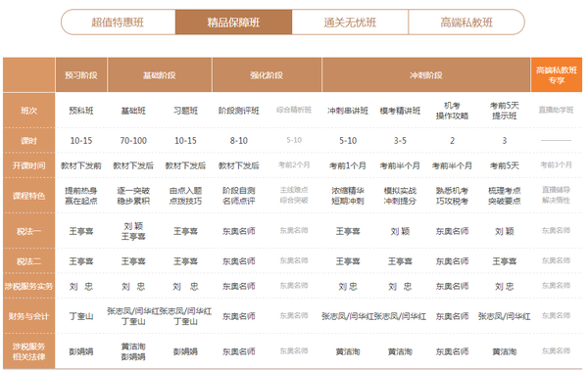The image size is (588, 370).
Task: Click 5-10 hours under 冲刺串讲班
Action: point(348,140)
